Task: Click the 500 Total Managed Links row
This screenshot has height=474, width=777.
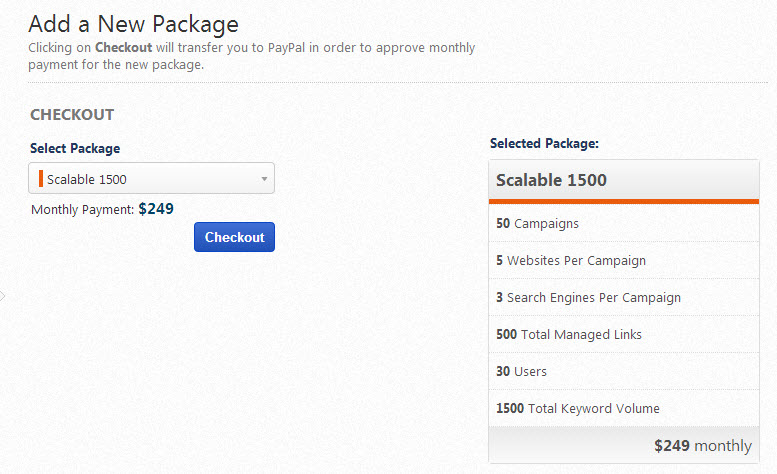Action: (623, 335)
